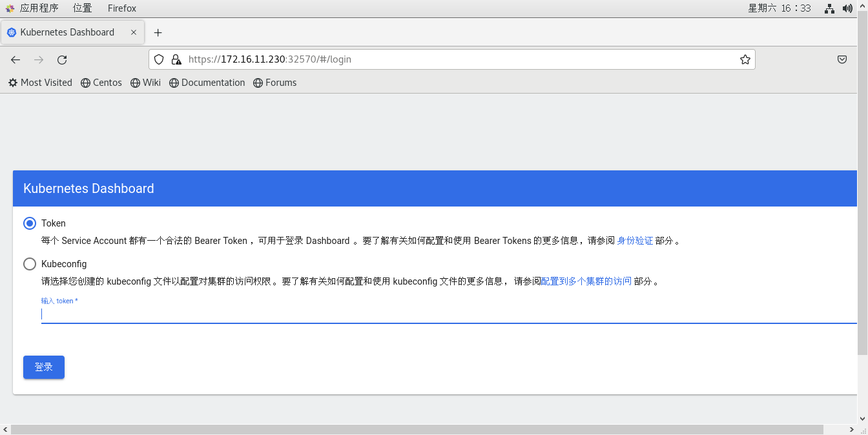Click the network status icon in the system tray
This screenshot has height=435, width=868.
pos(830,8)
